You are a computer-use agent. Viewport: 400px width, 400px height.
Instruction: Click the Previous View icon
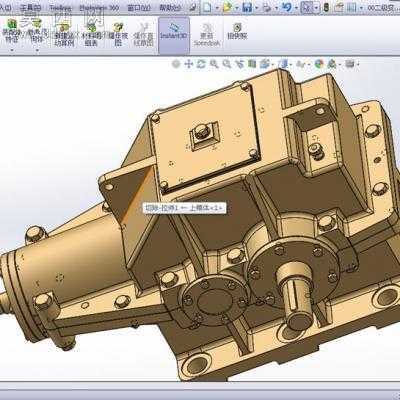pyautogui.click(x=240, y=64)
